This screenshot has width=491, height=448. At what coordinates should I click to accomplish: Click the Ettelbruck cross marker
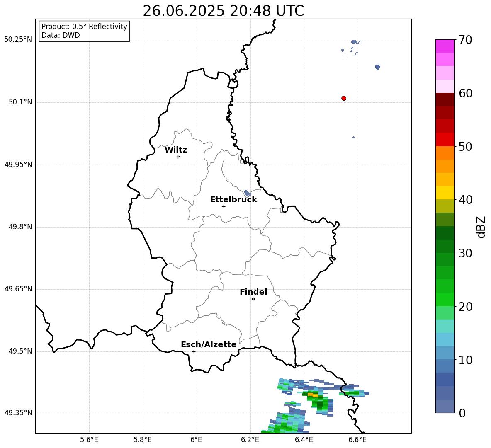(224, 206)
